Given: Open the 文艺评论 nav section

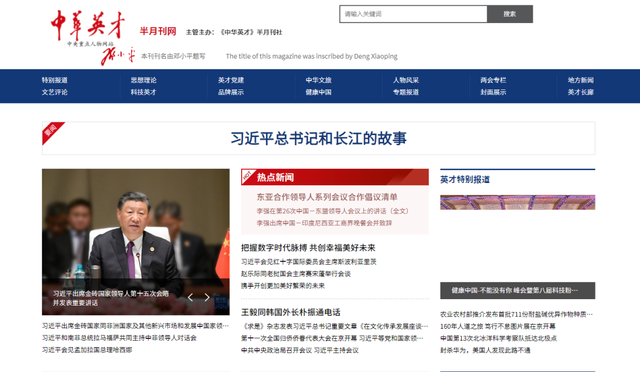Looking at the screenshot, I should (x=55, y=92).
